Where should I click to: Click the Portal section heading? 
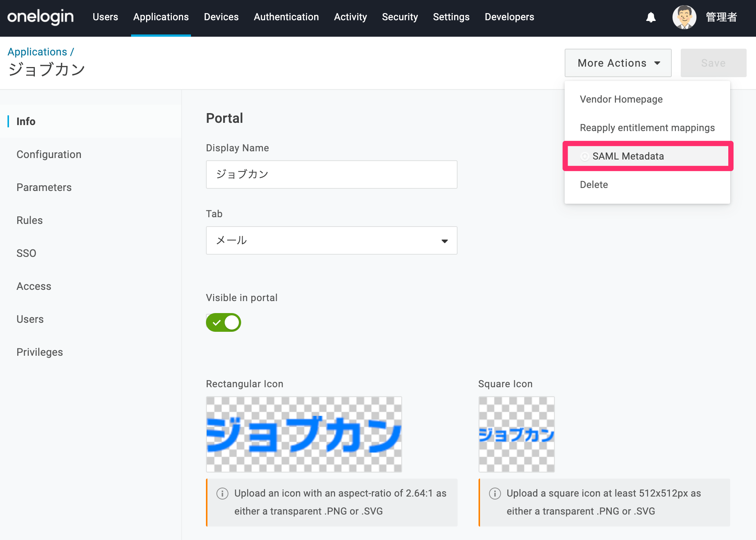click(224, 118)
